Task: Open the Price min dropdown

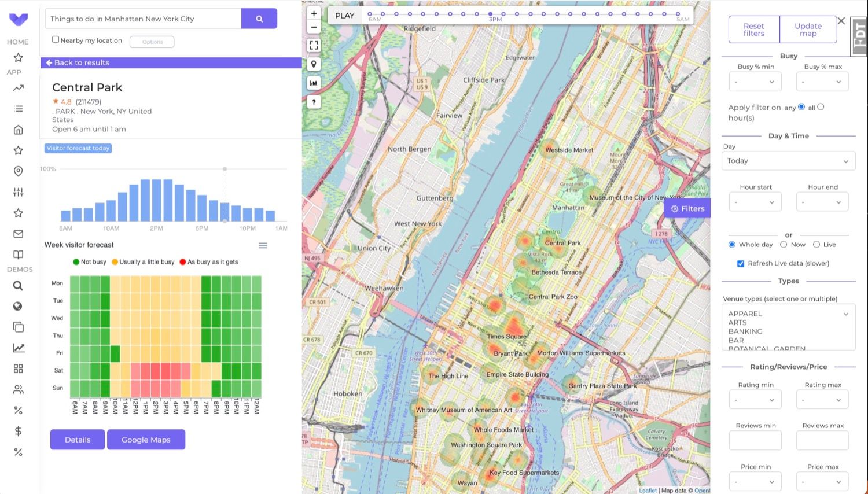Action: [x=755, y=482]
